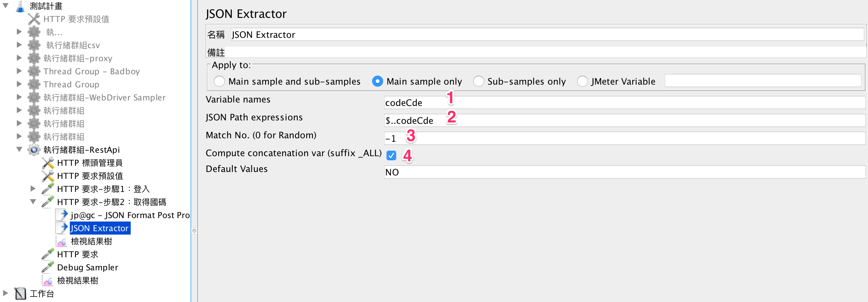Click the 工作台 workbench clipboard icon

(x=20, y=293)
